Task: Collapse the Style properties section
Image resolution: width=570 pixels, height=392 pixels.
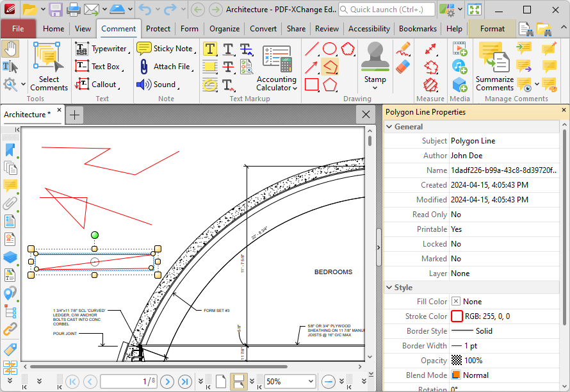Action: point(389,287)
